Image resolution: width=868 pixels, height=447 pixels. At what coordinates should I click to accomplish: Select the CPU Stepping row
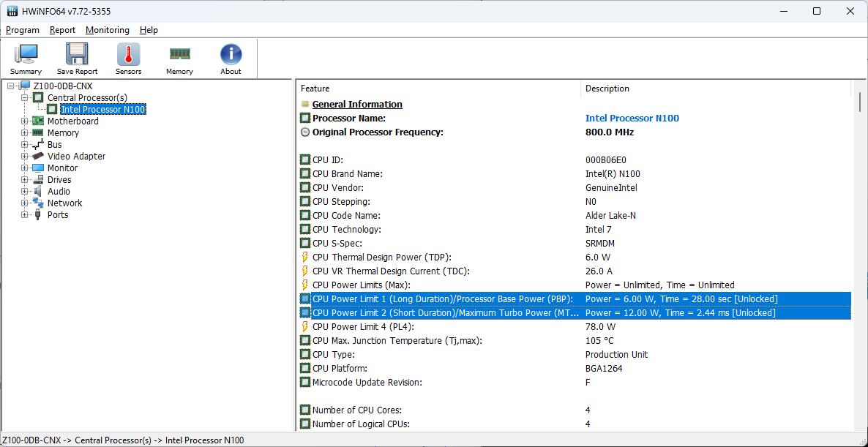tap(574, 201)
